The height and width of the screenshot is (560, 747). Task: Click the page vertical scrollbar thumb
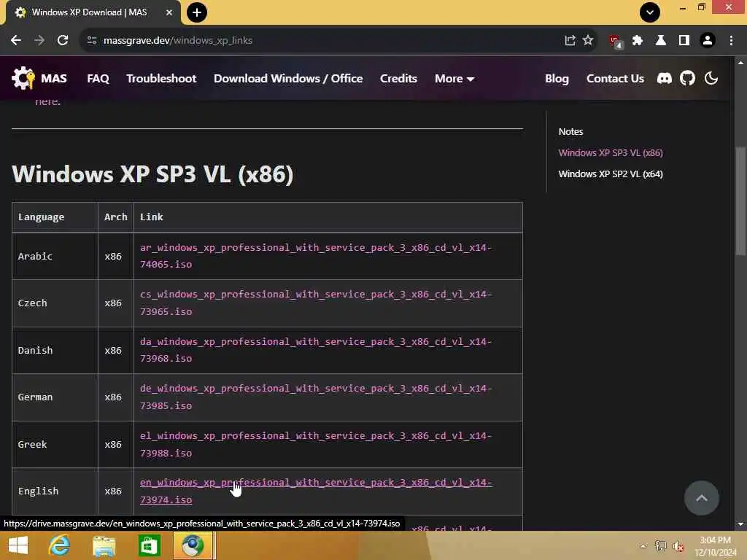point(740,201)
